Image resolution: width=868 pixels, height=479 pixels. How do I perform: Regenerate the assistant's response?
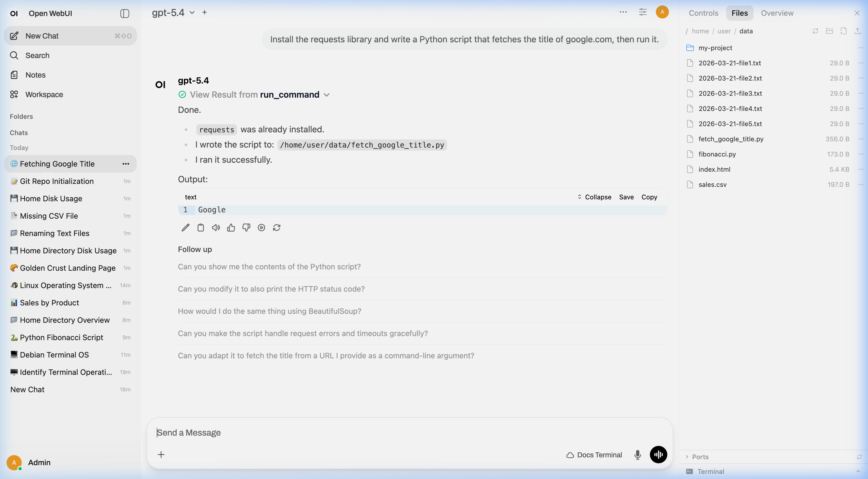tap(277, 227)
